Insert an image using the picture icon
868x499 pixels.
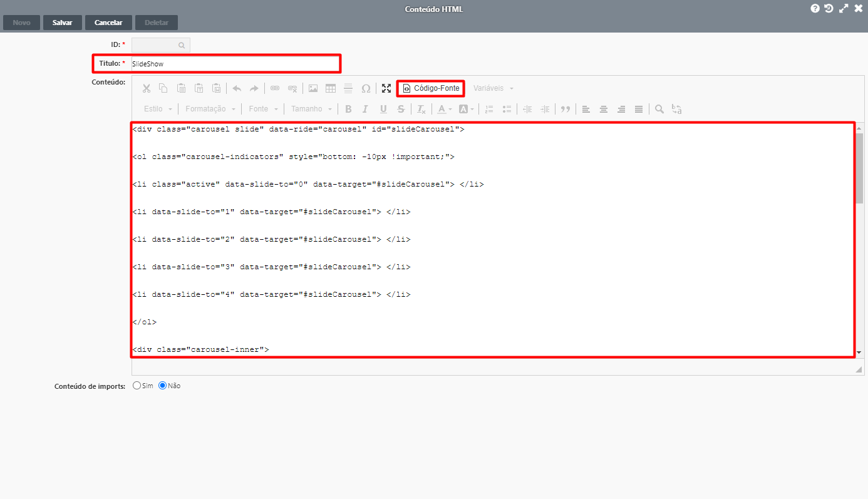(x=313, y=88)
